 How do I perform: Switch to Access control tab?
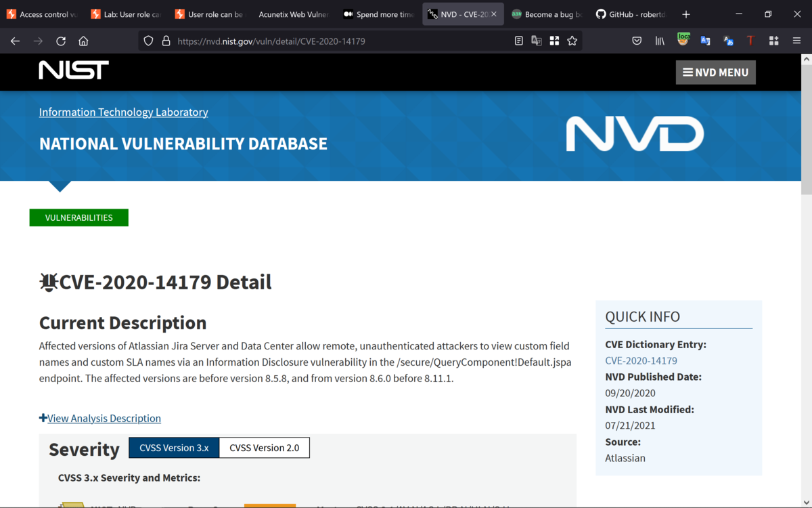pyautogui.click(x=42, y=14)
